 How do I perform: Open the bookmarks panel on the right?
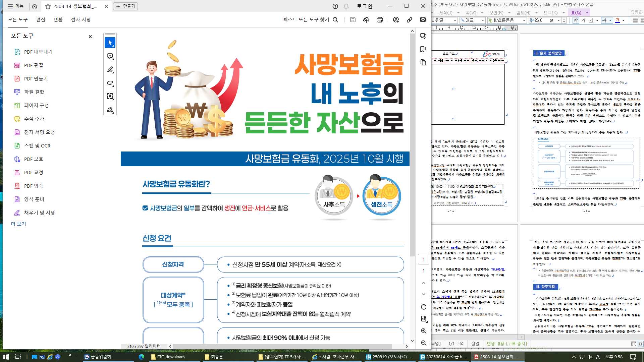click(423, 50)
